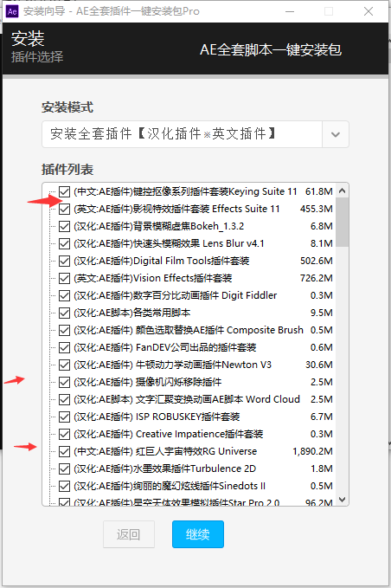The height and width of the screenshot is (588, 391).
Task: Toggle Turbulence 2D plugin checkbox
Action: pyautogui.click(x=64, y=468)
